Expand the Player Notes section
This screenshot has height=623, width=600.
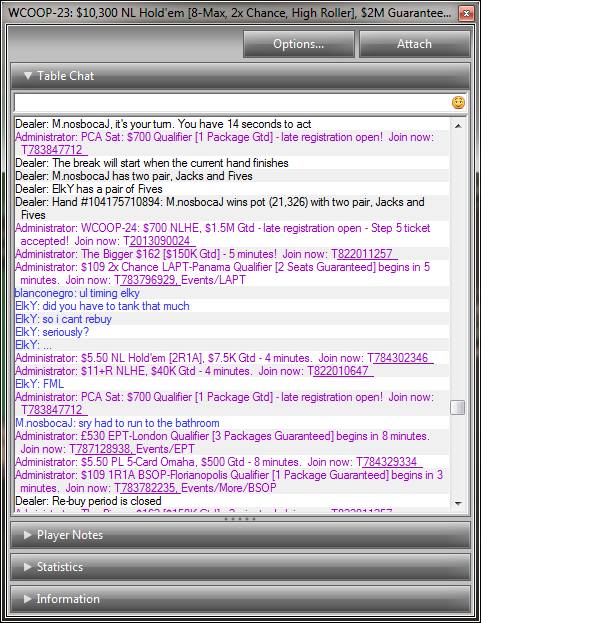tap(240, 535)
